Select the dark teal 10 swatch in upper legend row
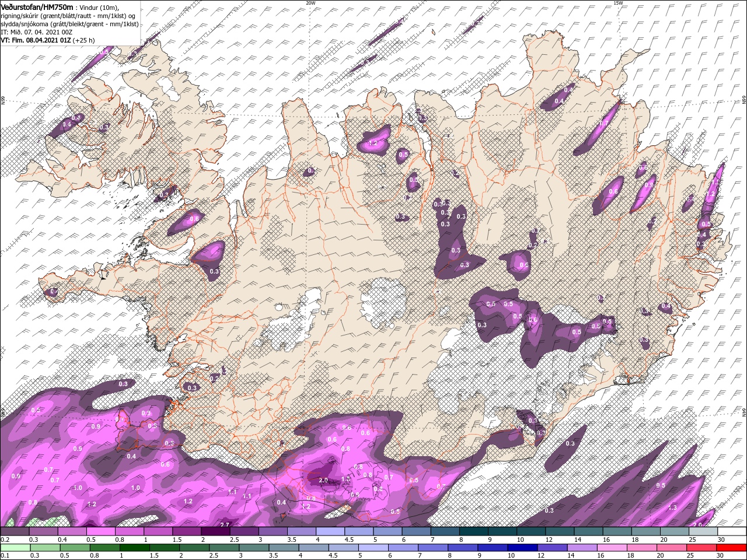747x560 pixels. [x=531, y=531]
